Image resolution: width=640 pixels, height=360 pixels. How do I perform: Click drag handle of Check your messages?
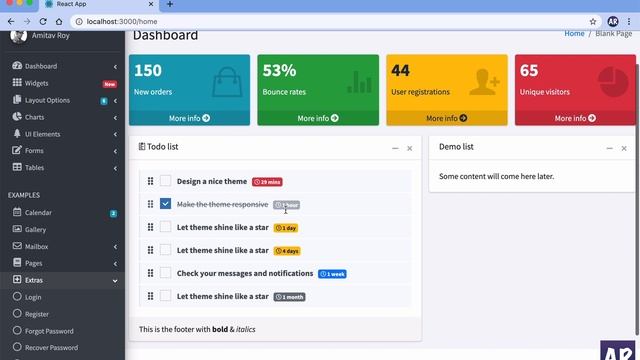pos(150,273)
